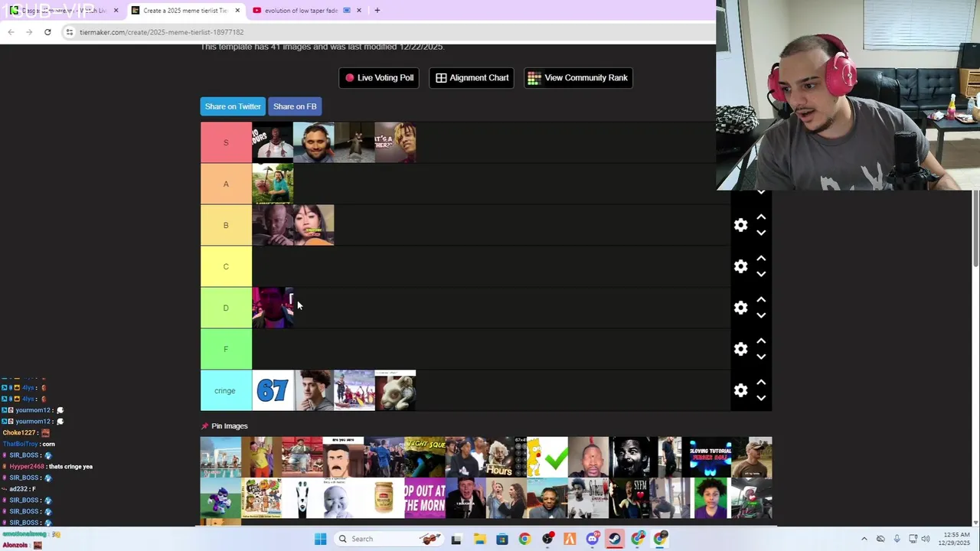Viewport: 980px width, 551px height.
Task: Open Discord from taskbar
Action: 593,539
